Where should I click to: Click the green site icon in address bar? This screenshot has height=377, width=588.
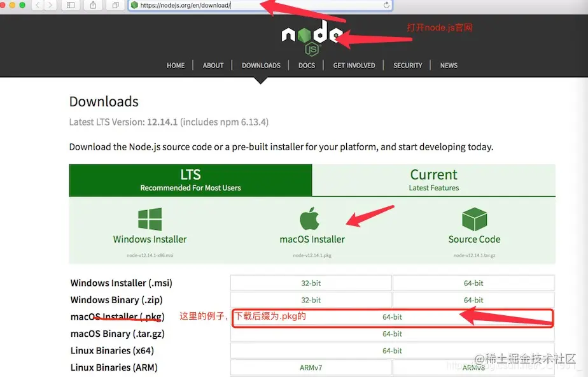134,5
